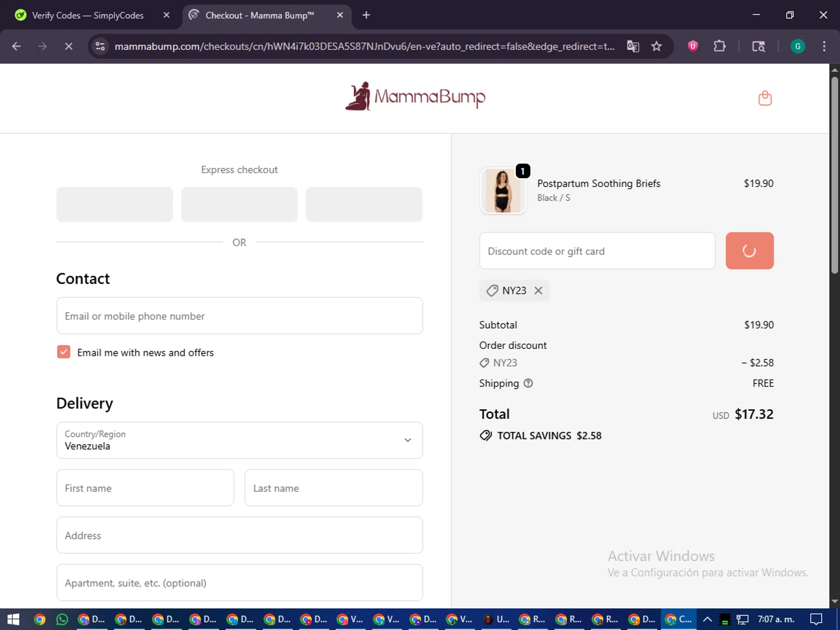Image resolution: width=840 pixels, height=630 pixels.
Task: Click the TOTAL SAVINGS $2.58 line
Action: (x=540, y=436)
